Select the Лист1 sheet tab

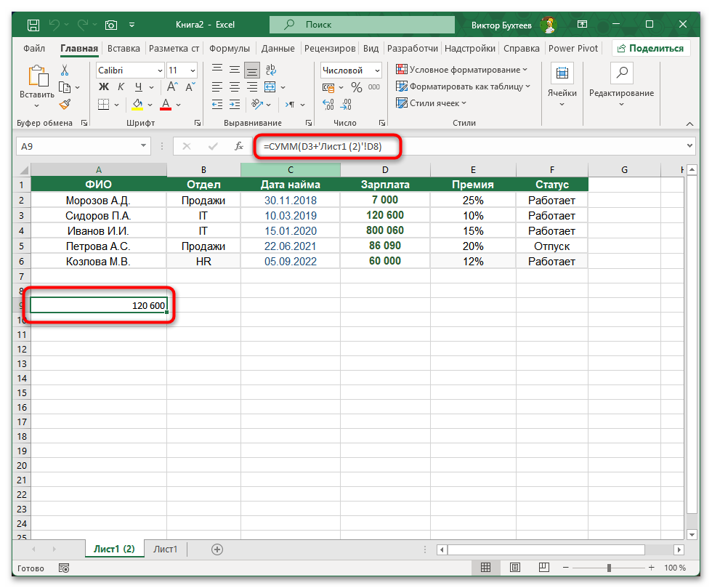tap(165, 549)
